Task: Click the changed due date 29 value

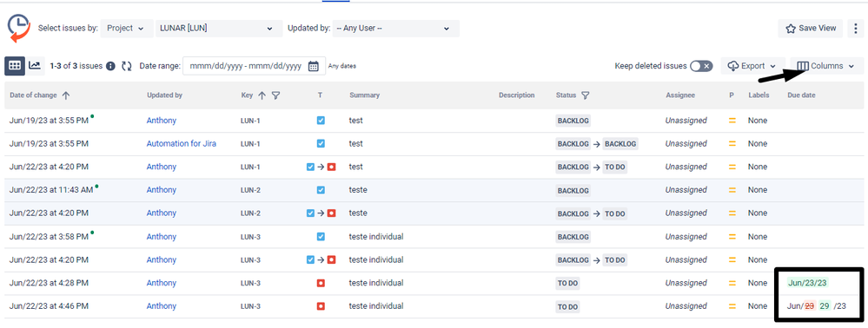Action: pyautogui.click(x=825, y=306)
